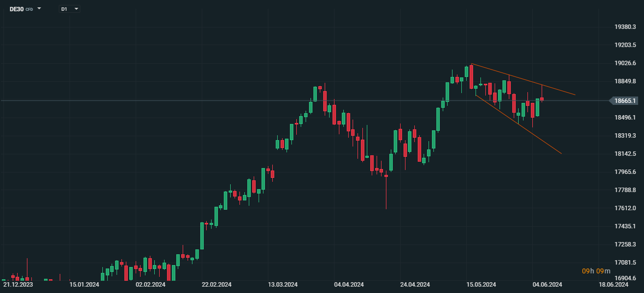The image size is (644, 293).
Task: Click the 22.02.2024 date label
Action: click(217, 285)
